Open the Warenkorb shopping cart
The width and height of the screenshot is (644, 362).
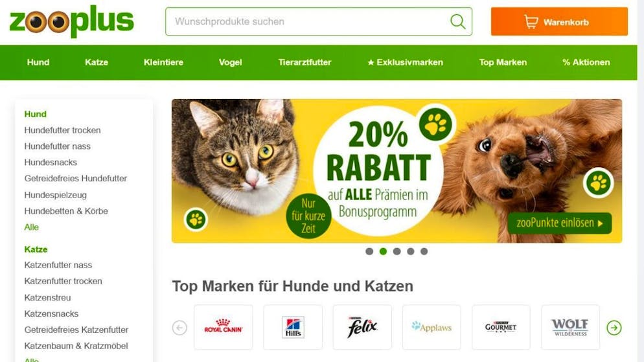tap(559, 22)
